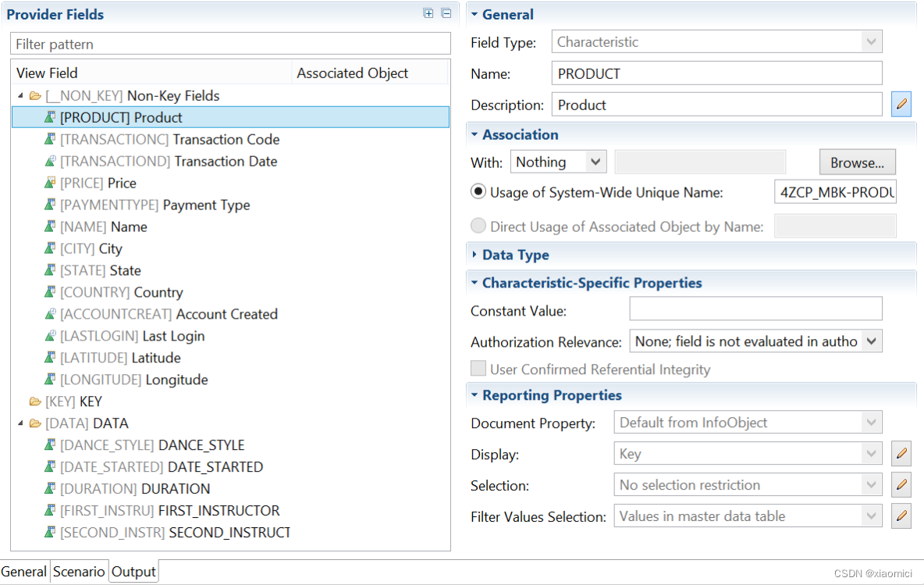The width and height of the screenshot is (924, 585).
Task: Expand the Data Type section
Action: 475,254
